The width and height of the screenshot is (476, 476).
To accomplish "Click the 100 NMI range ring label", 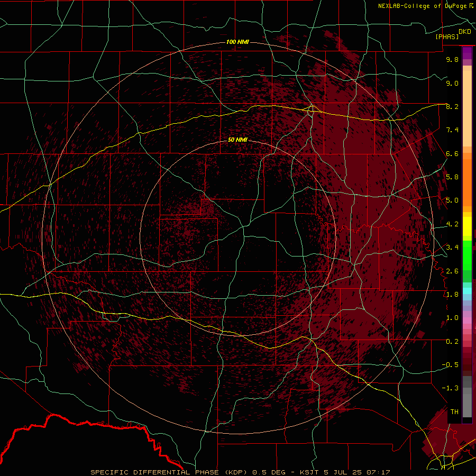I will 237,42.
